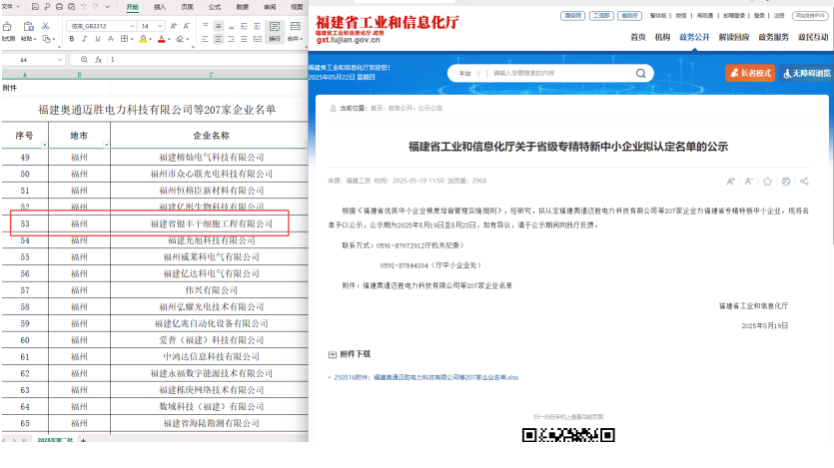
Task: Bookmark the article with the star icon
Action: click(x=767, y=181)
